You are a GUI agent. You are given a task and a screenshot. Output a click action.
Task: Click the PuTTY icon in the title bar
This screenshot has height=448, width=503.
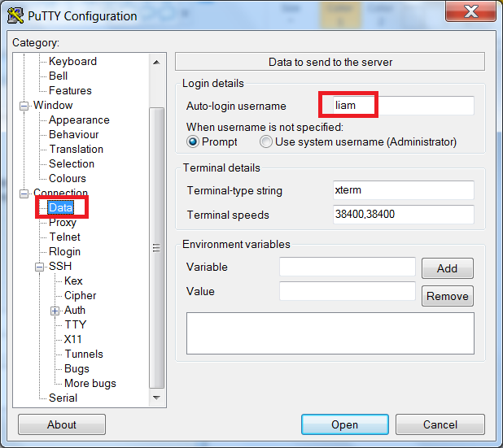[15, 15]
